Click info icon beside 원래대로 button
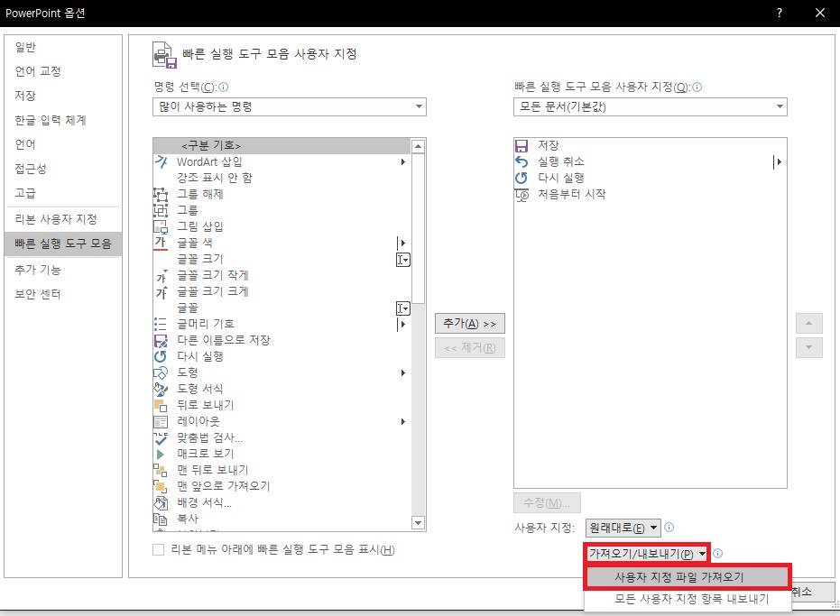Viewport: 840px width, 616px height. tap(669, 527)
